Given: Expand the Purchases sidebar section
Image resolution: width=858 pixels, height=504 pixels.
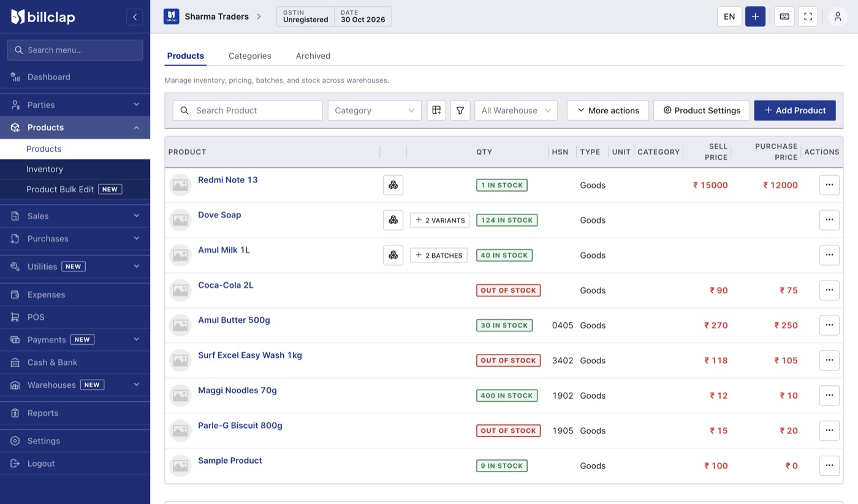Looking at the screenshot, I should click(x=75, y=238).
